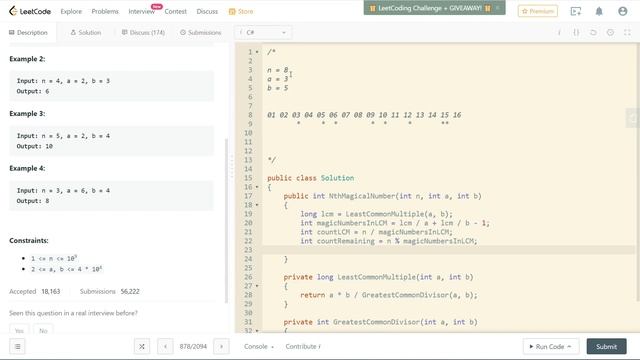Viewport: 640px width, 360px height.
Task: Click line number 28 in gutter
Action: point(248,295)
